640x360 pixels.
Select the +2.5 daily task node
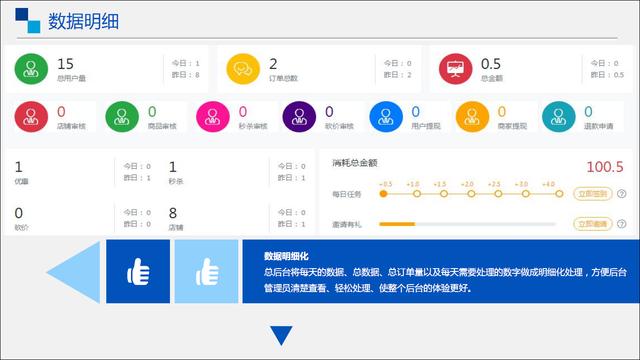click(x=498, y=194)
